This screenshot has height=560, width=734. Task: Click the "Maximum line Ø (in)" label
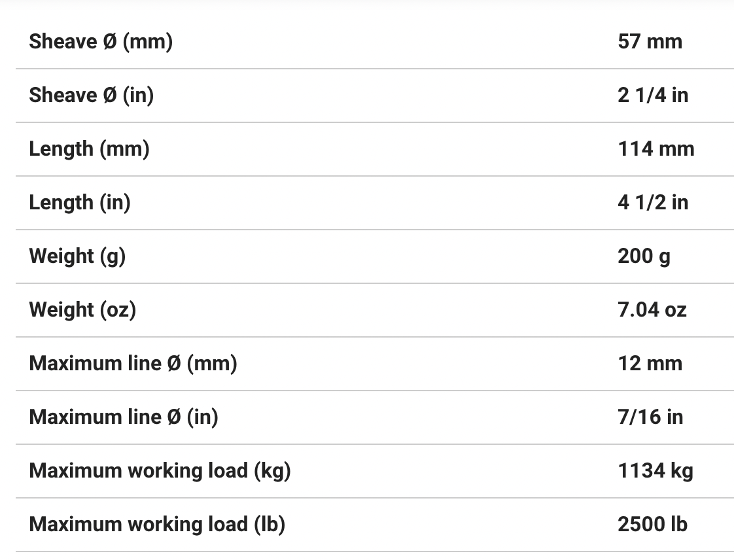(x=124, y=417)
